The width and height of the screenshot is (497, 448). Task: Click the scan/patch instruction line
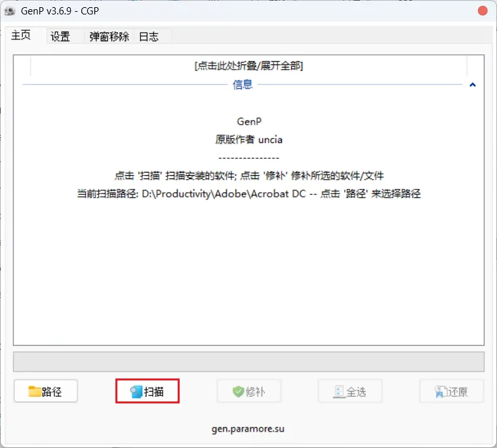(248, 175)
